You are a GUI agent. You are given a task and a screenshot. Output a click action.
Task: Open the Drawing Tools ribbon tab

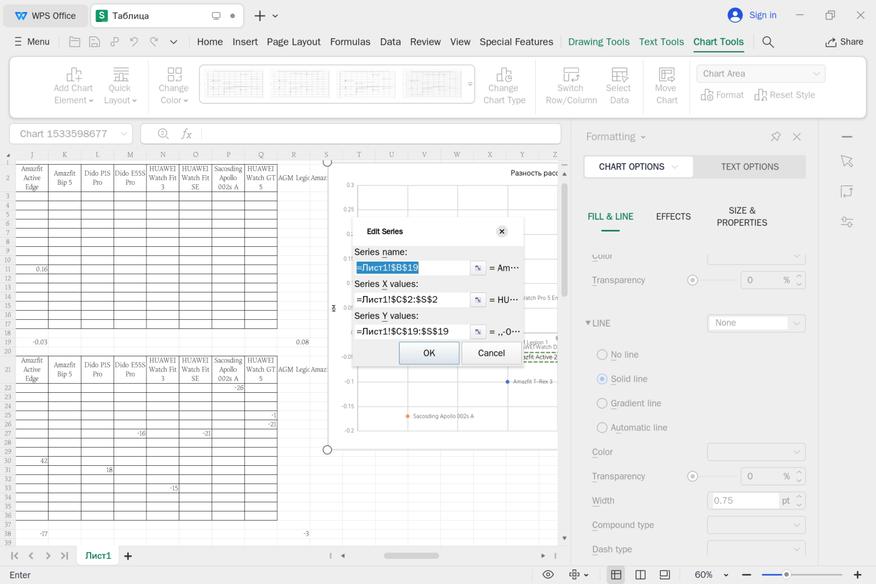(598, 41)
